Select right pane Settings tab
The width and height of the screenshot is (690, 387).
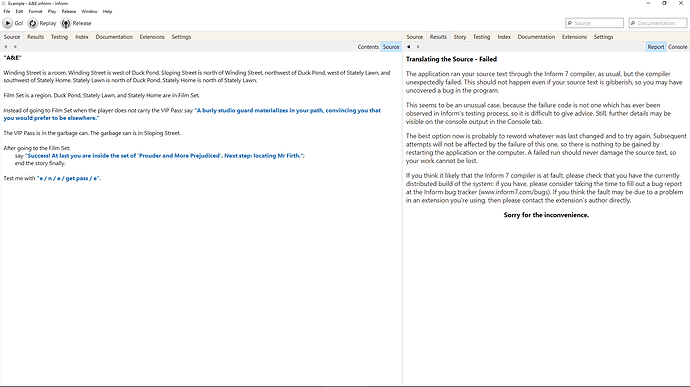coord(603,37)
